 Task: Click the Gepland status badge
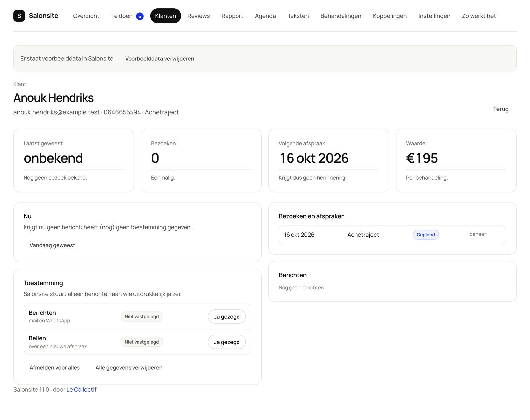coord(426,235)
